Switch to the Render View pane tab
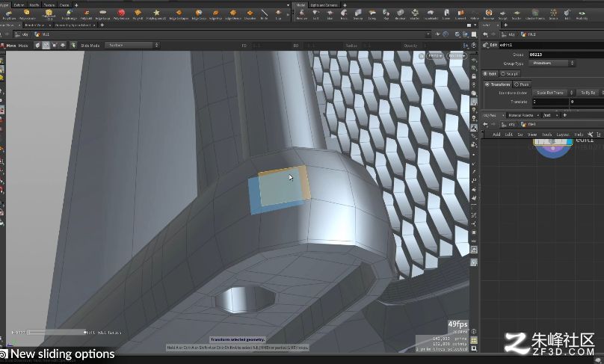The height and width of the screenshot is (364, 604). (x=34, y=25)
